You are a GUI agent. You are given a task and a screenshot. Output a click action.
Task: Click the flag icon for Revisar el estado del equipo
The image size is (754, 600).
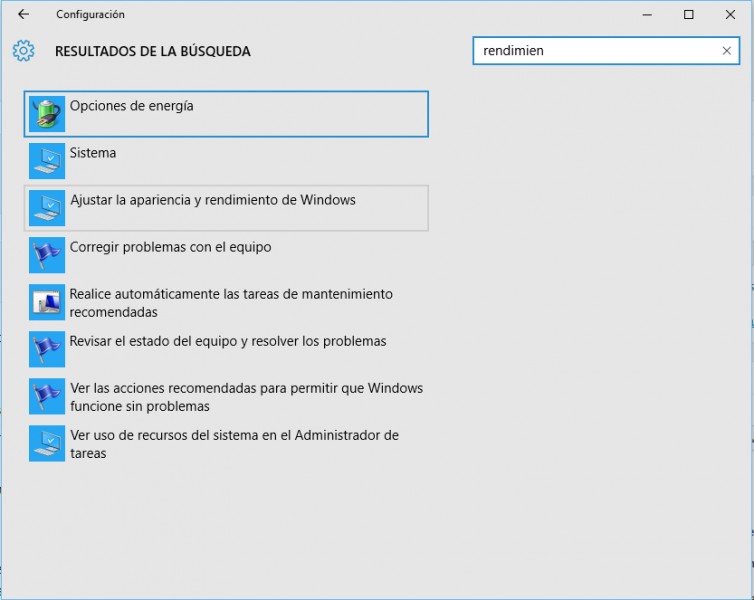tap(47, 350)
